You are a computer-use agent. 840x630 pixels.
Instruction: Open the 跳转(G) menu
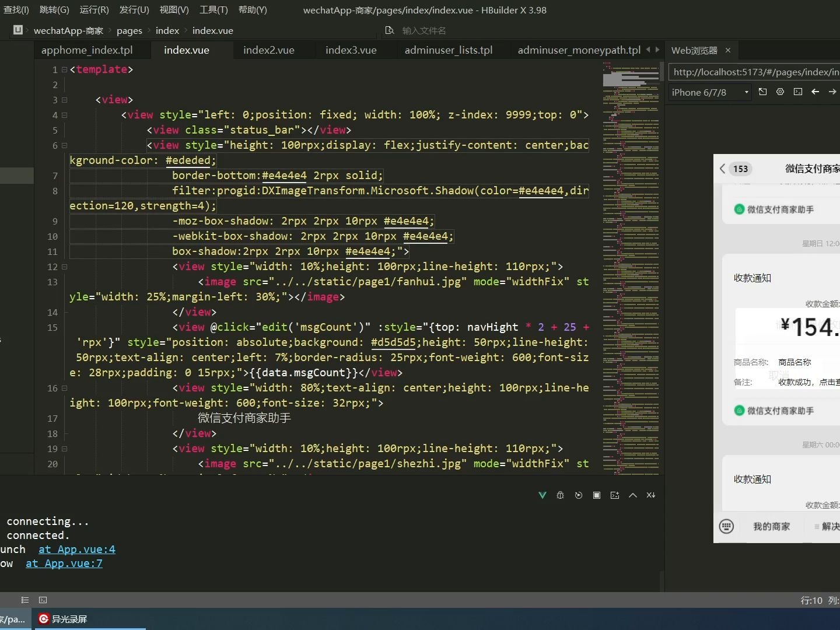click(x=54, y=10)
